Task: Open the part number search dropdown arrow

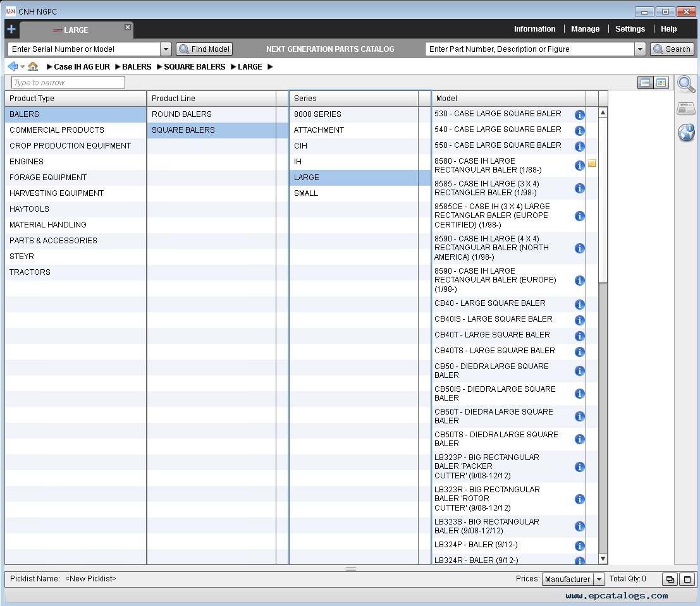Action: (x=640, y=49)
